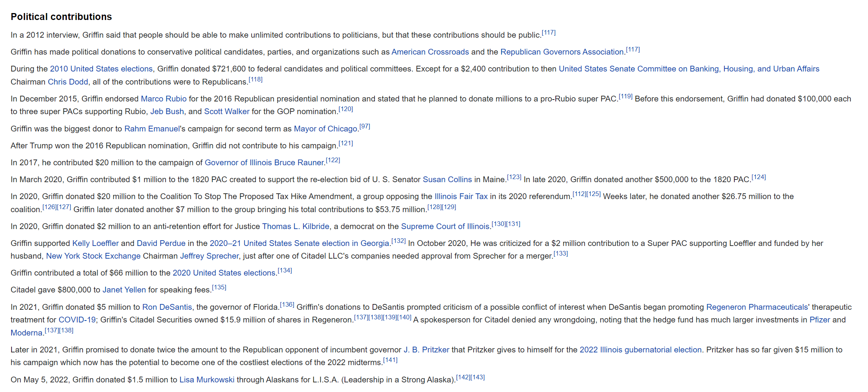Open the Moderna link
The height and width of the screenshot is (392, 868).
tap(27, 333)
